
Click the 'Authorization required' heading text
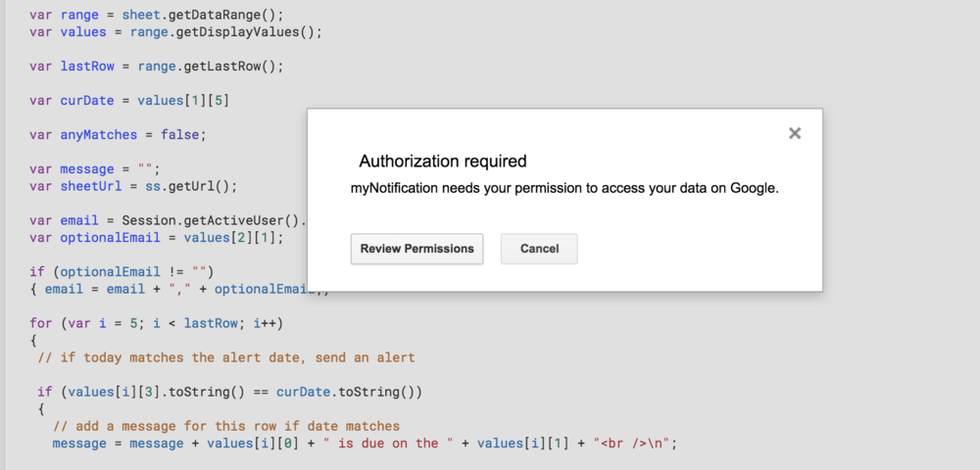pos(443,162)
